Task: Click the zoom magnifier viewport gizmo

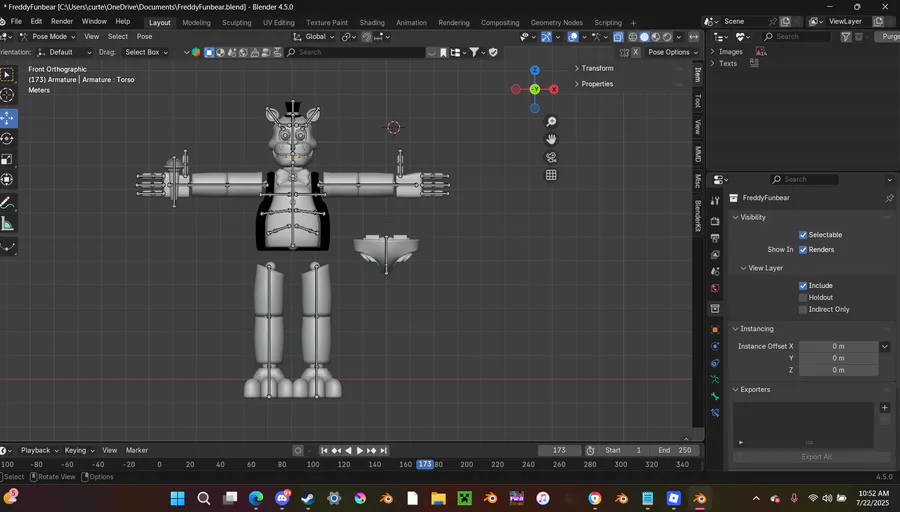Action: pos(551,122)
